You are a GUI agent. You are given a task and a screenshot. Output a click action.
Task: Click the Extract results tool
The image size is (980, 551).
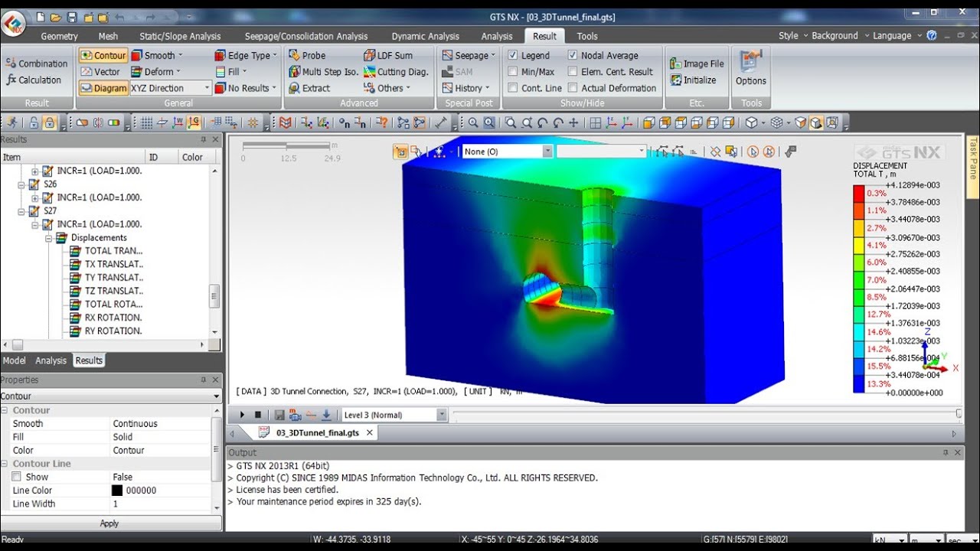click(x=309, y=88)
